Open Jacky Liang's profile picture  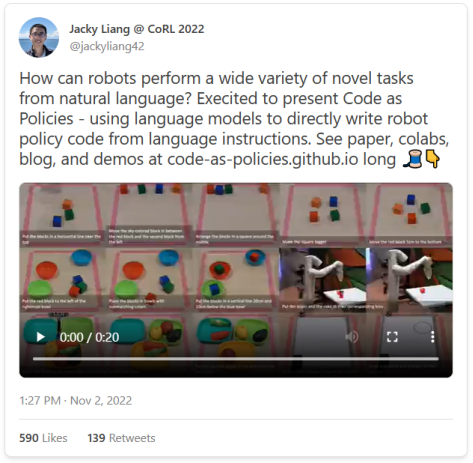(x=39, y=37)
